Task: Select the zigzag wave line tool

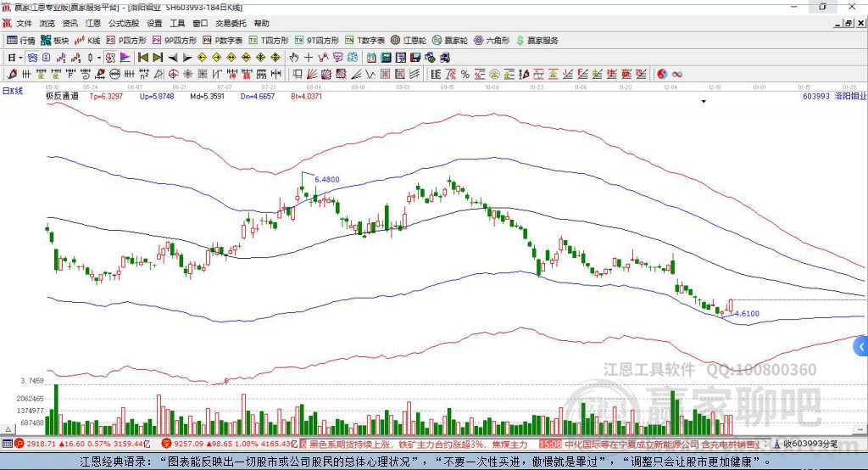Action: (x=371, y=75)
